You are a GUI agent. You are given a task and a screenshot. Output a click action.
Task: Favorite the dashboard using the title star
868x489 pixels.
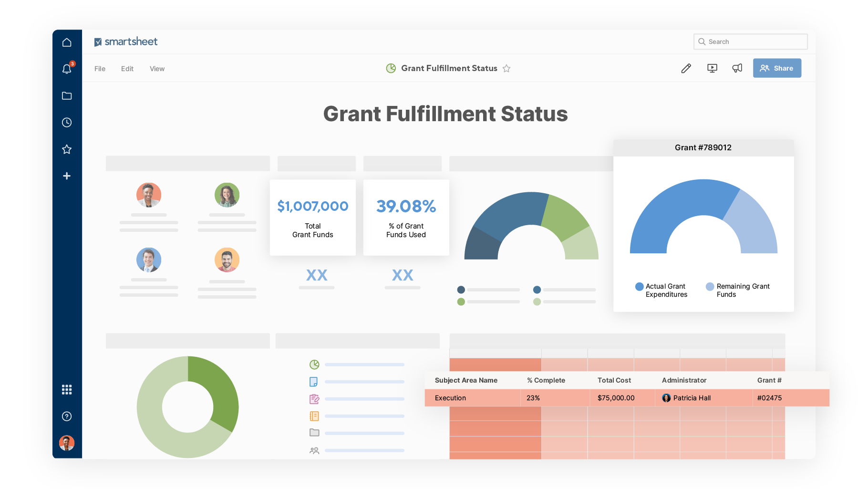506,68
